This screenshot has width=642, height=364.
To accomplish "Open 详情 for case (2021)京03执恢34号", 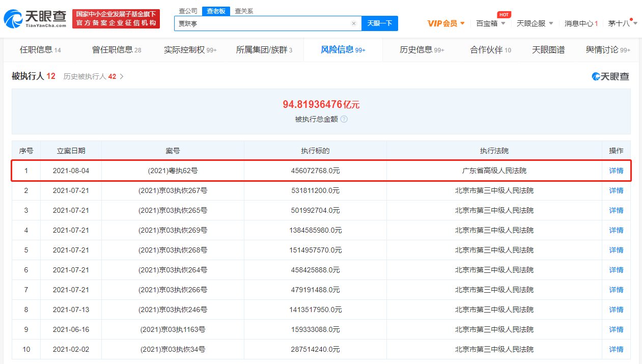I will [616, 349].
